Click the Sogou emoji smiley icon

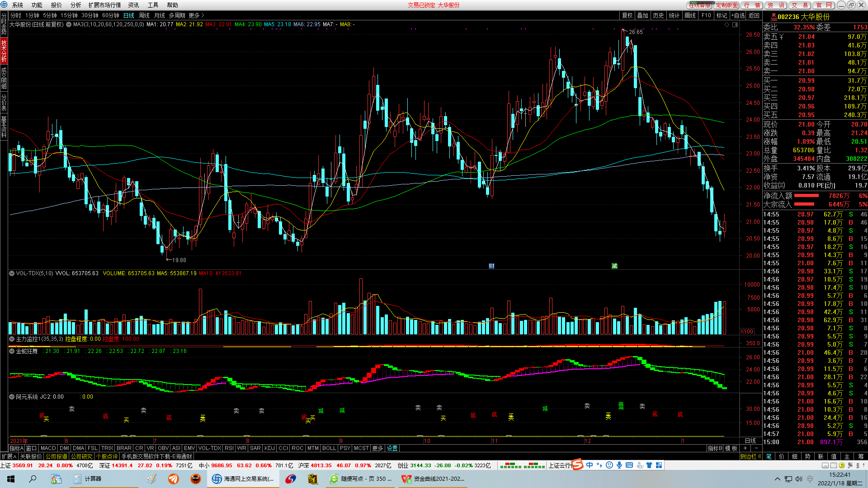609,465
